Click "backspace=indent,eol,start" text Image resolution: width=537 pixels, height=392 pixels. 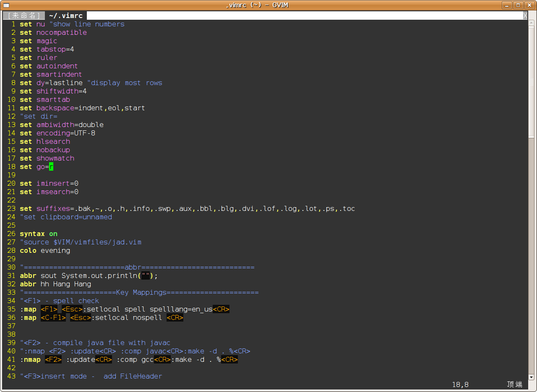(91, 108)
